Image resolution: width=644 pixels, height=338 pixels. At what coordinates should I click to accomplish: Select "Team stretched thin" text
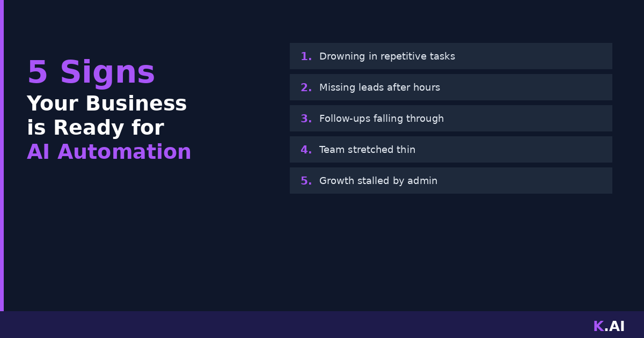point(367,150)
